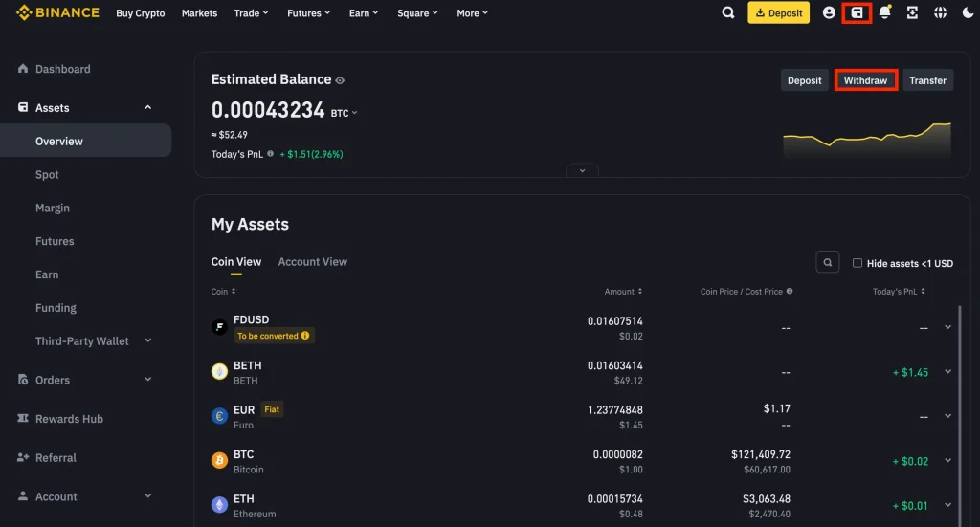Click the Fiat tag on EUR
The image size is (980, 527).
click(271, 409)
